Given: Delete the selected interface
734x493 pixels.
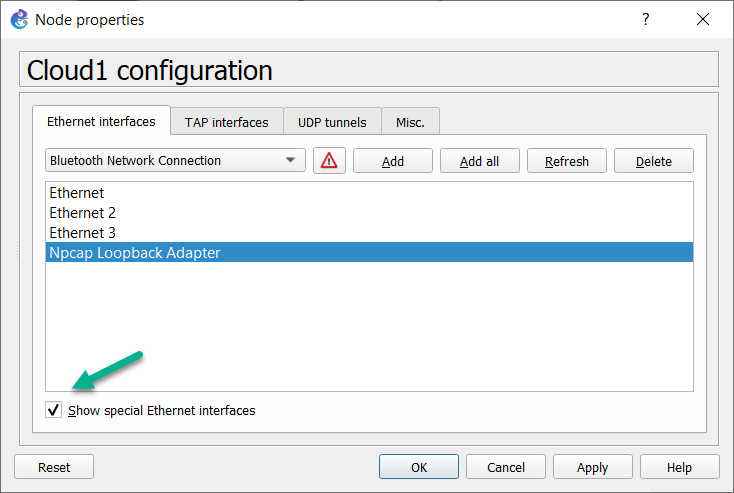Looking at the screenshot, I should coord(653,161).
